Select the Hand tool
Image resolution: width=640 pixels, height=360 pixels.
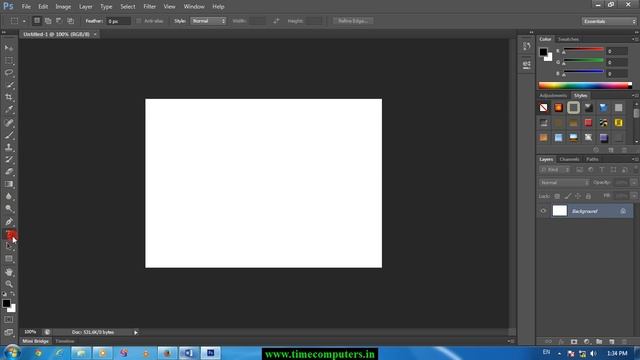(9, 272)
